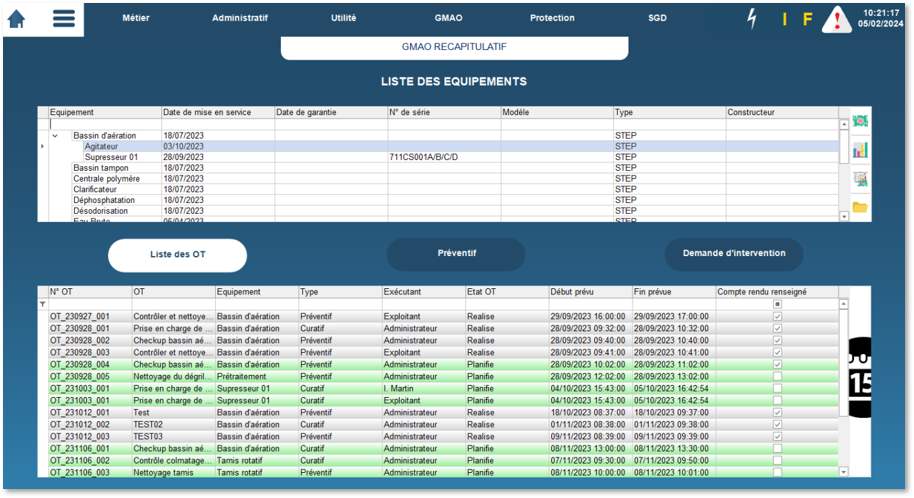Click the yellow I status indicator
This screenshot has height=498, width=914.
point(784,19)
